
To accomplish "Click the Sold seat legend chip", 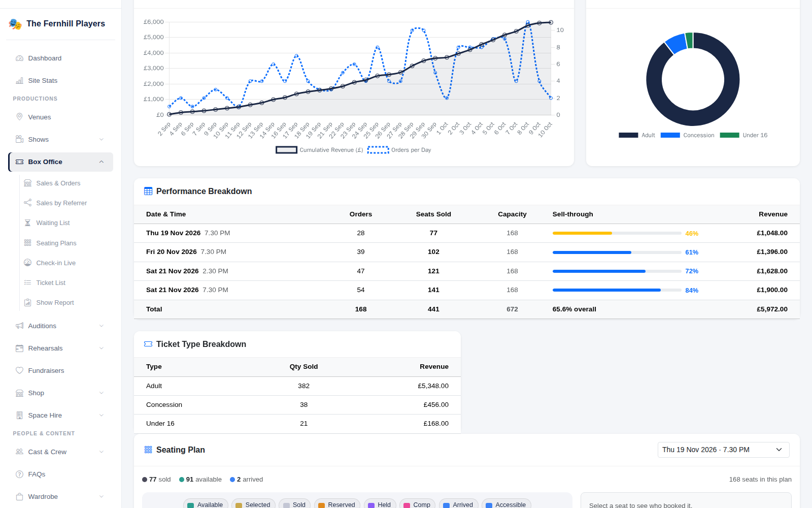I will (x=294, y=504).
